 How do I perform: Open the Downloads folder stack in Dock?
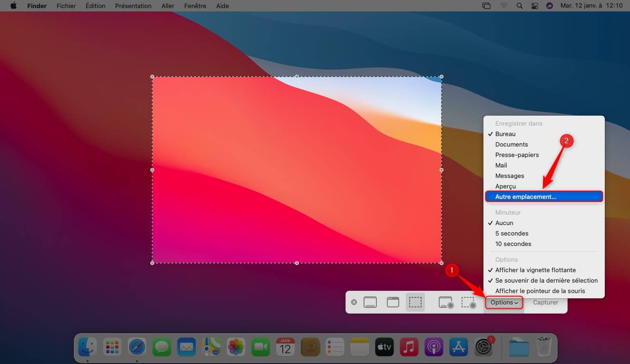(519, 348)
